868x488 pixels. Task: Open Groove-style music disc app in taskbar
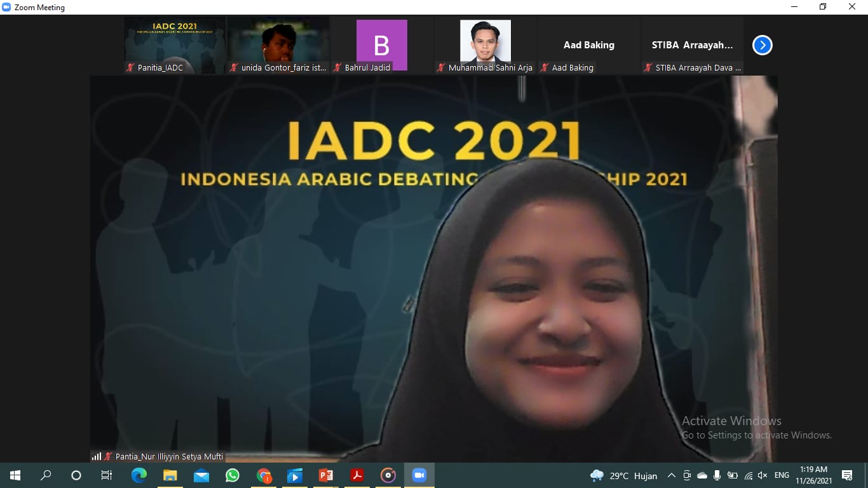[x=388, y=475]
